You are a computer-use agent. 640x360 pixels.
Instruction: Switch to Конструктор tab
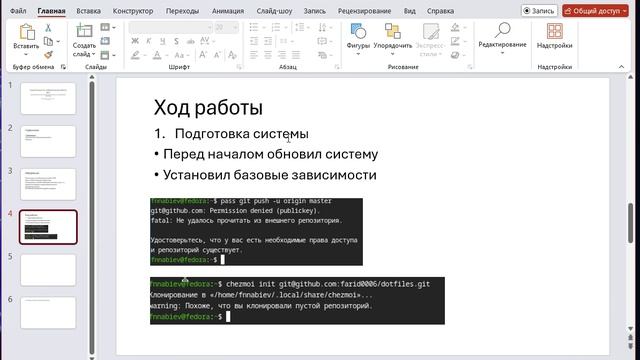tap(133, 11)
